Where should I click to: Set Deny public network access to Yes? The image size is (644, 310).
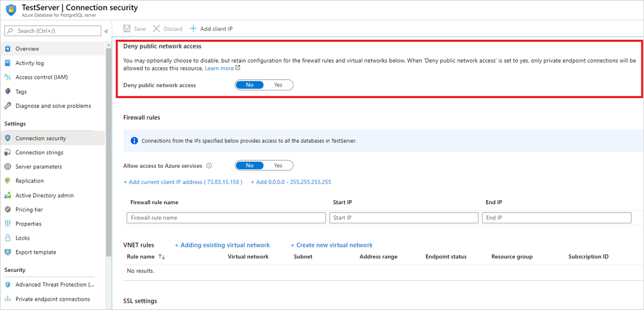pyautogui.click(x=279, y=85)
